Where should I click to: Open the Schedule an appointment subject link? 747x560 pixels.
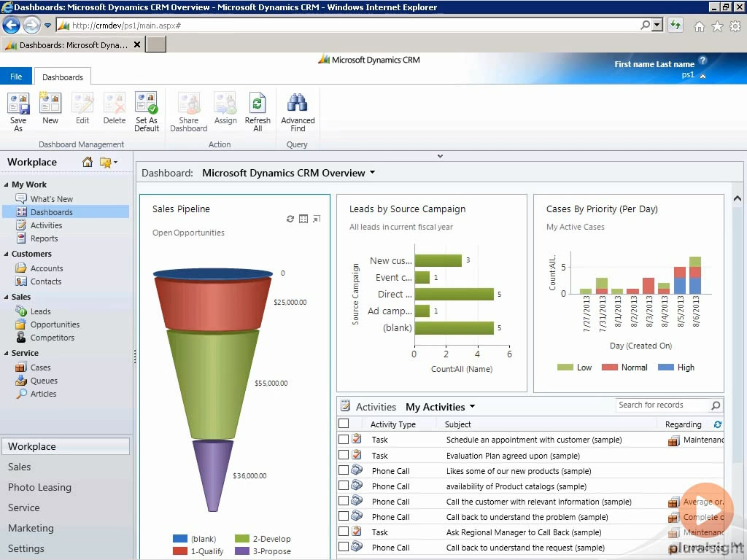pos(533,440)
